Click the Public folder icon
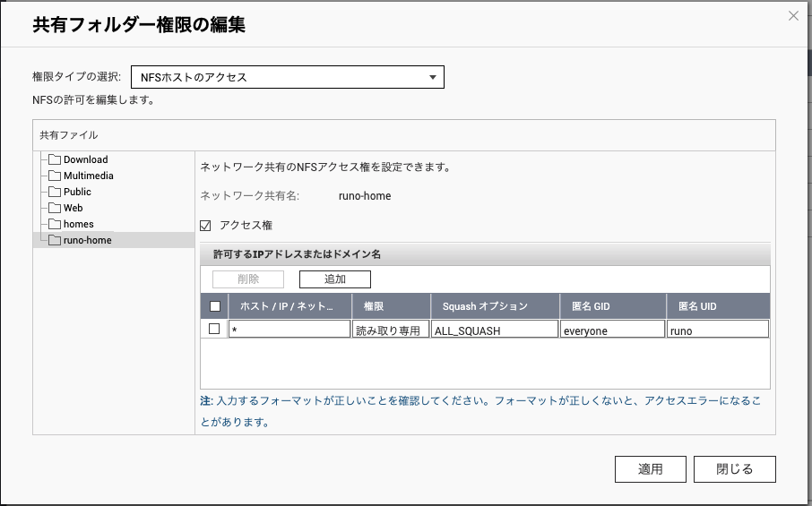Screen dimensions: 812x506 55,192
